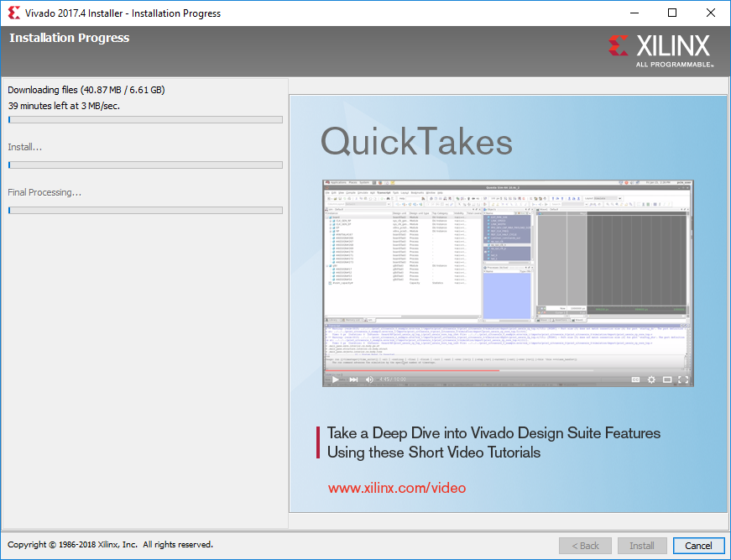The height and width of the screenshot is (560, 731).
Task: Minimize the Vivado installer window
Action: (634, 13)
